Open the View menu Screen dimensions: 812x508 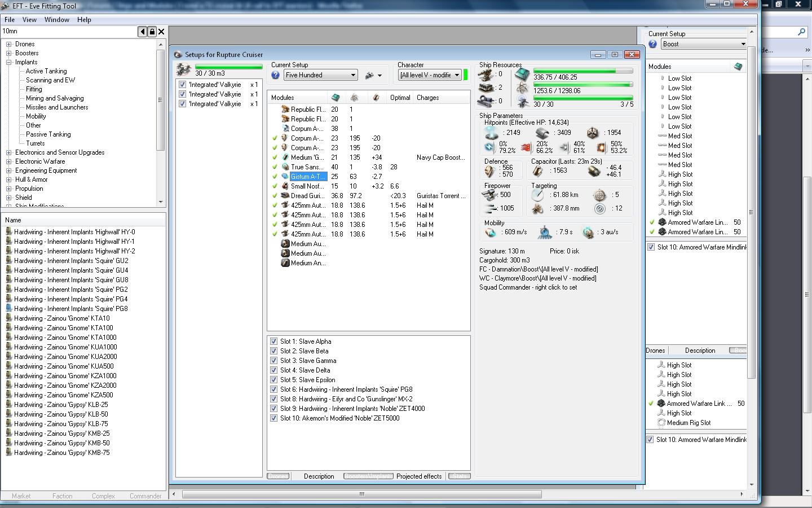click(29, 19)
